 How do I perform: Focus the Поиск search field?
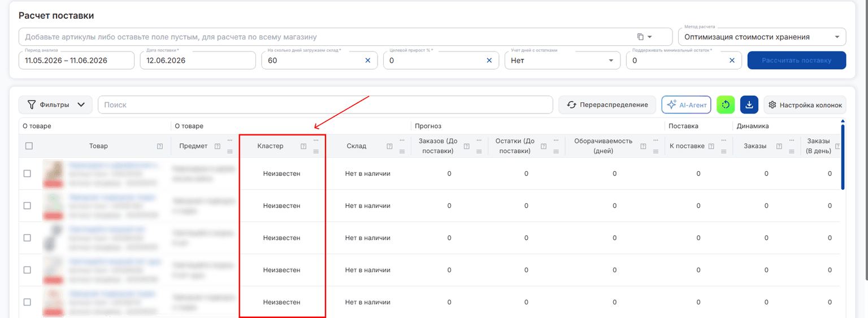pyautogui.click(x=325, y=104)
